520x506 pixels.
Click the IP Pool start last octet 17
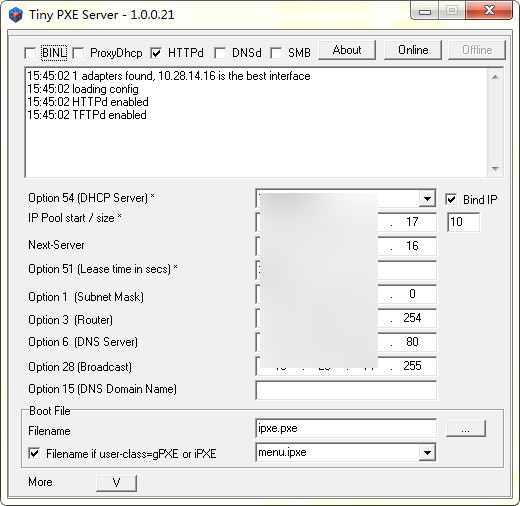coord(412,222)
